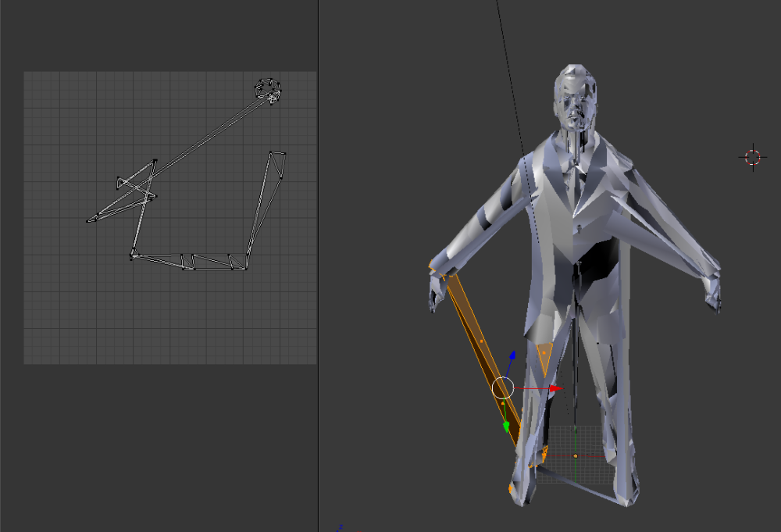
Task: Click the white circle at the gizmo center
Action: (502, 387)
